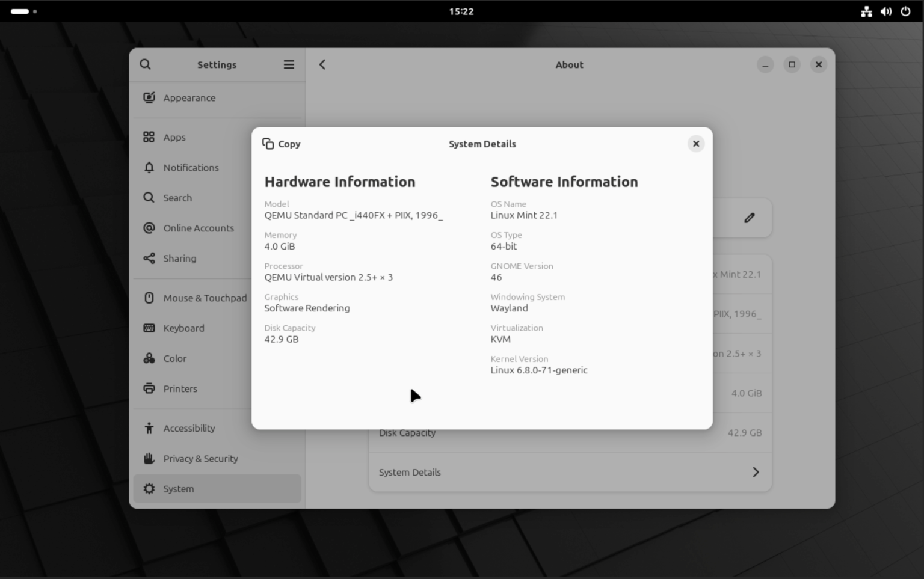Click the magnifier icon beside Settings title
This screenshot has height=579, width=924.
tap(145, 64)
